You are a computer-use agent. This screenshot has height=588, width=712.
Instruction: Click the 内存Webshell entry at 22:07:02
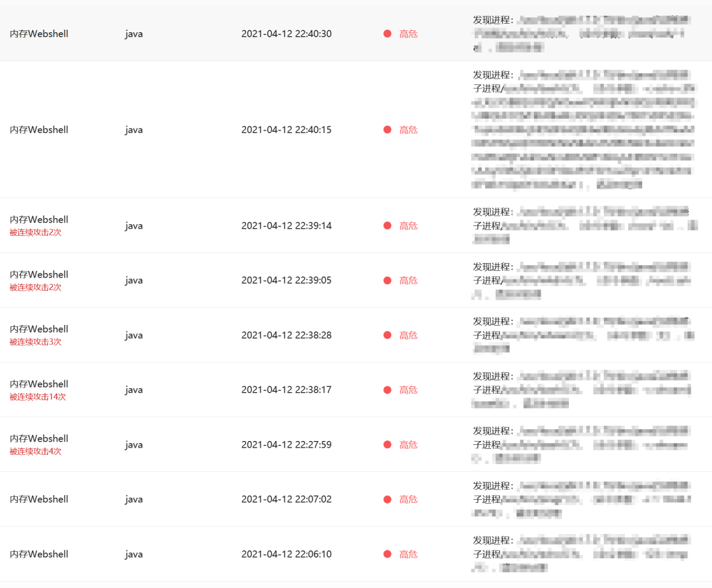pyautogui.click(x=39, y=499)
